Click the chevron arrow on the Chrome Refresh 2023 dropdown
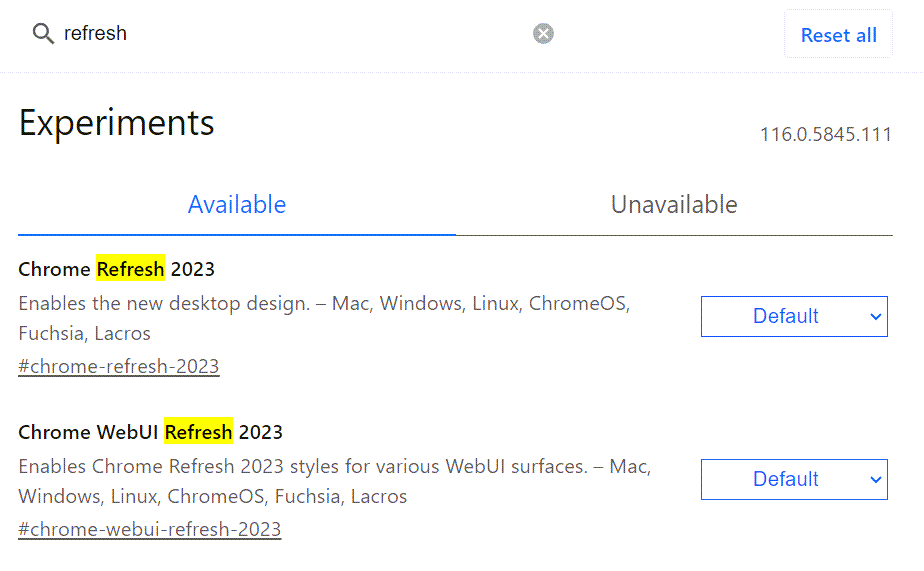This screenshot has width=924, height=571. [875, 317]
